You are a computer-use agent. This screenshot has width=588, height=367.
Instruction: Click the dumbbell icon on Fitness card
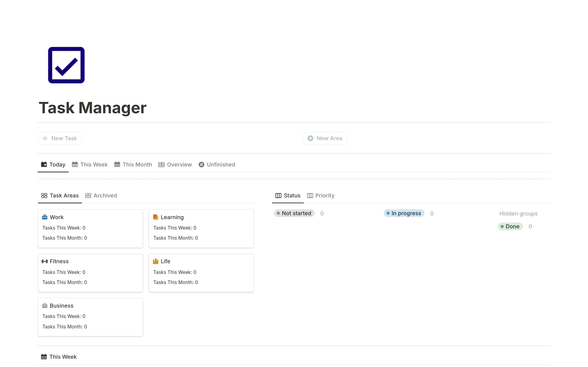coord(45,261)
